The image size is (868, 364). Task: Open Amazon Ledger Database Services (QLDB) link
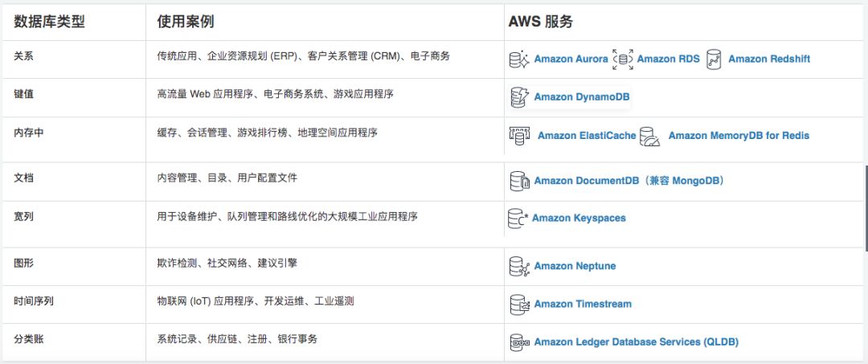636,342
